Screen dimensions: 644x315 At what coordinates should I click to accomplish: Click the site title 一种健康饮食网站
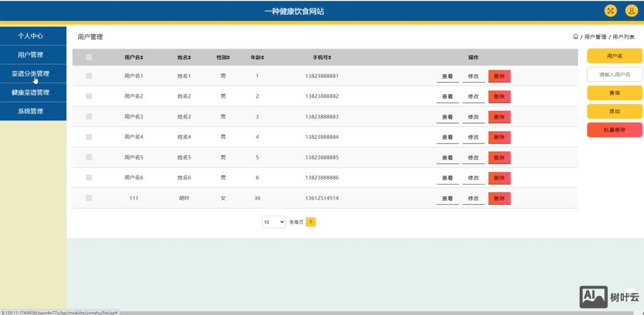point(294,11)
